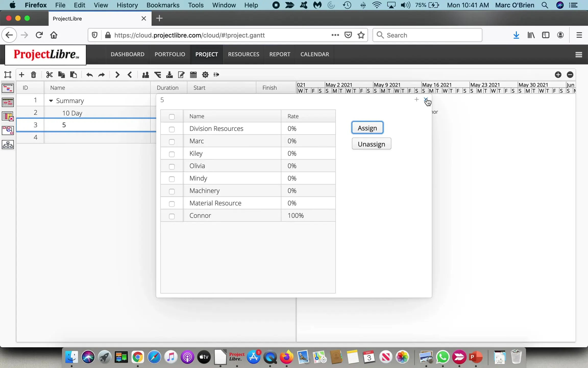Click the paste clipboard icon
588x368 pixels.
click(73, 75)
